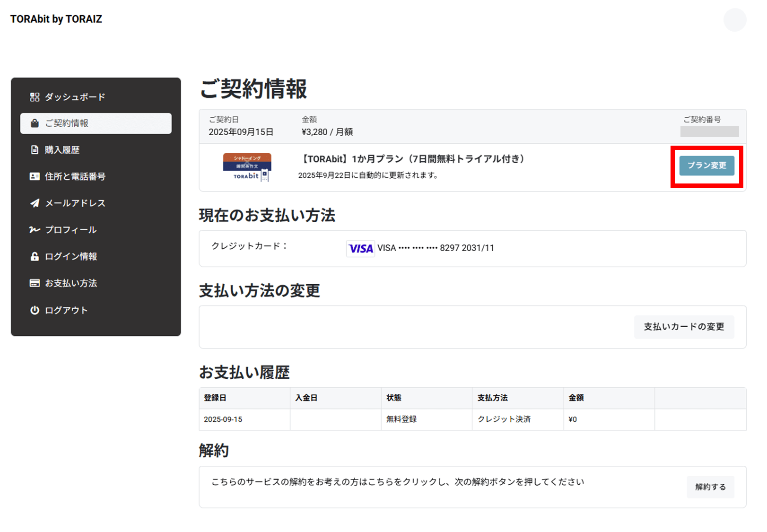Click the padlock icon beside ログイン情報

click(x=35, y=256)
